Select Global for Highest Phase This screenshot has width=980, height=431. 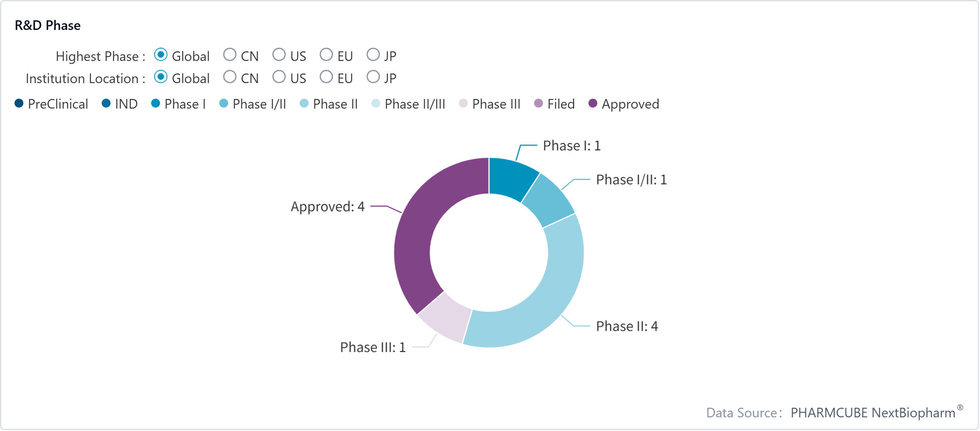point(160,55)
